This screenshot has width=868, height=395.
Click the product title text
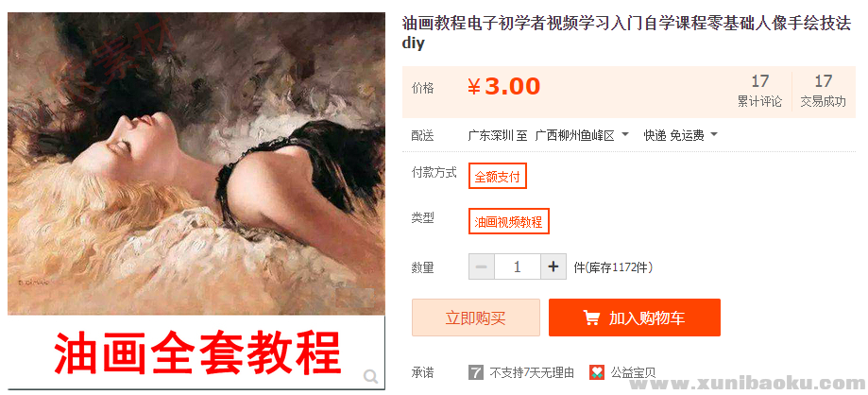pyautogui.click(x=626, y=34)
